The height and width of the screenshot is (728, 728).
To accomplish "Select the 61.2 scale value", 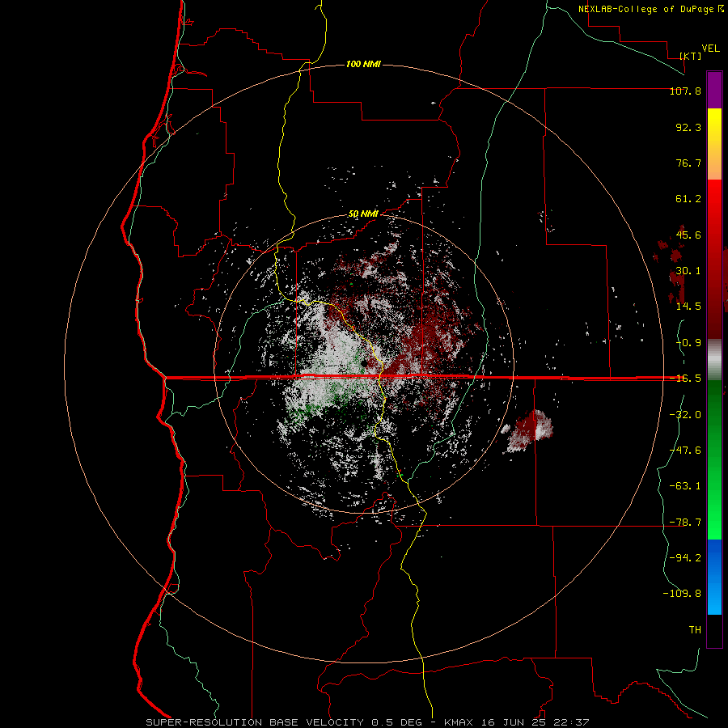I will pos(688,199).
